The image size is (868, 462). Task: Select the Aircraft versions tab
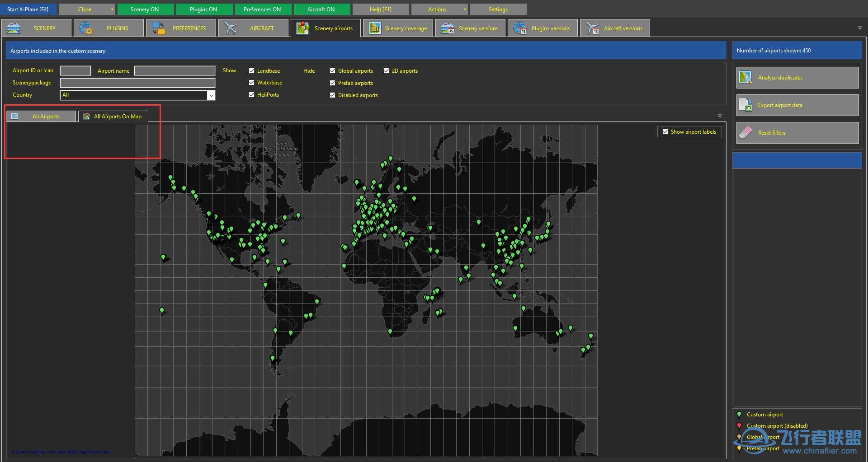(x=615, y=28)
